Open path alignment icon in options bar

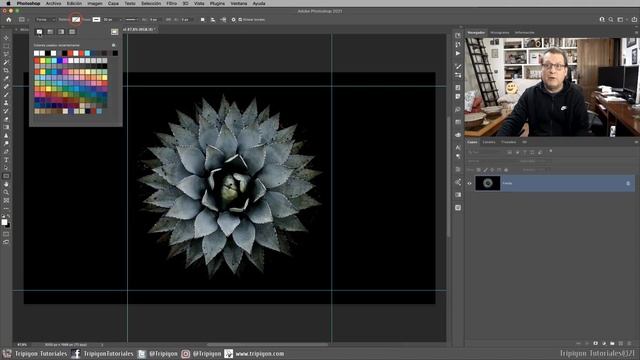[213, 20]
